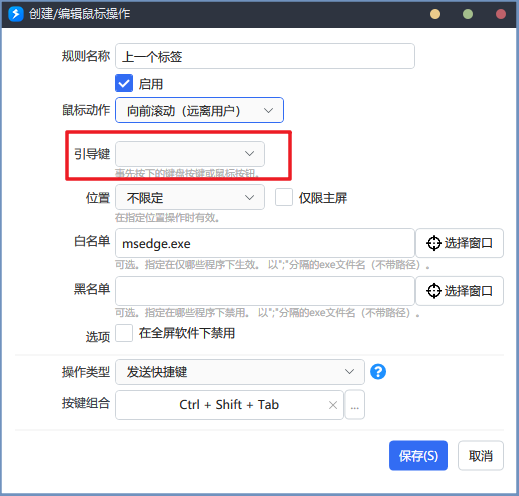Image resolution: width=519 pixels, height=496 pixels.
Task: Expand the 操作类型 dropdown showing 发送快捷键
Action: tap(240, 372)
